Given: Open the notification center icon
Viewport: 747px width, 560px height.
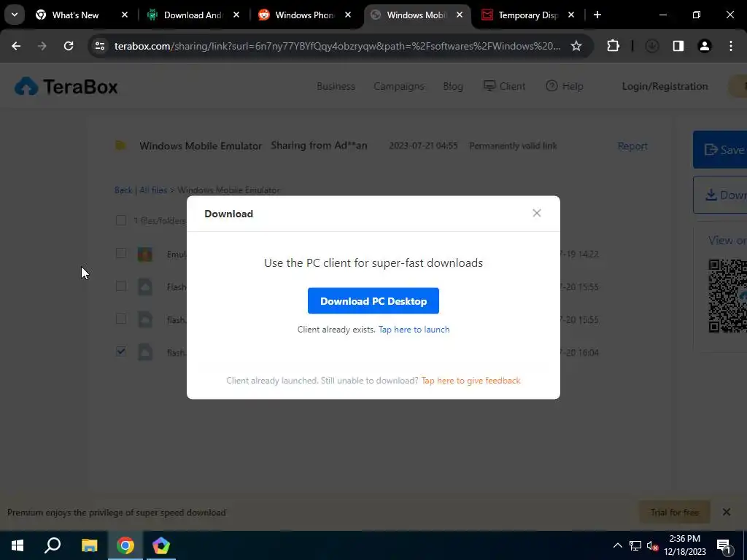Looking at the screenshot, I should (x=723, y=545).
